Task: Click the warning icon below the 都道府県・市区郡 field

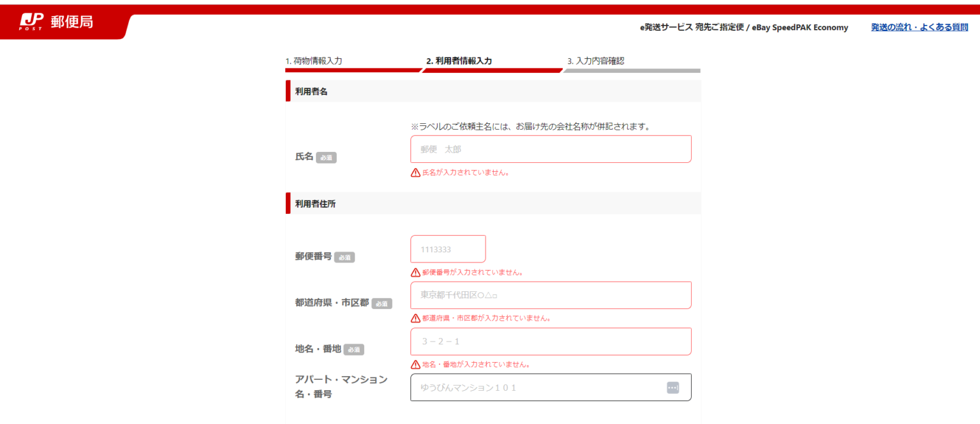Action: pos(415,317)
